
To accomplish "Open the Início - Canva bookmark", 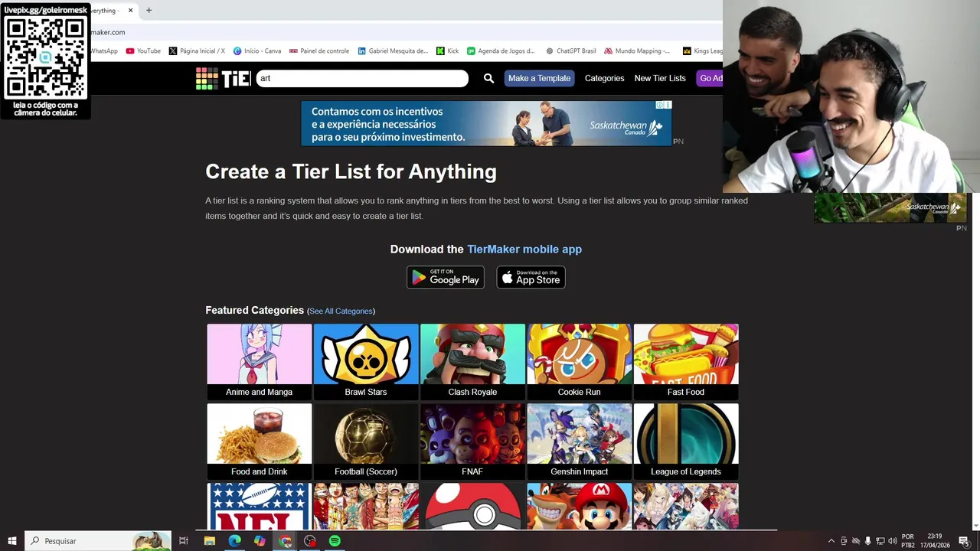I will tap(257, 51).
